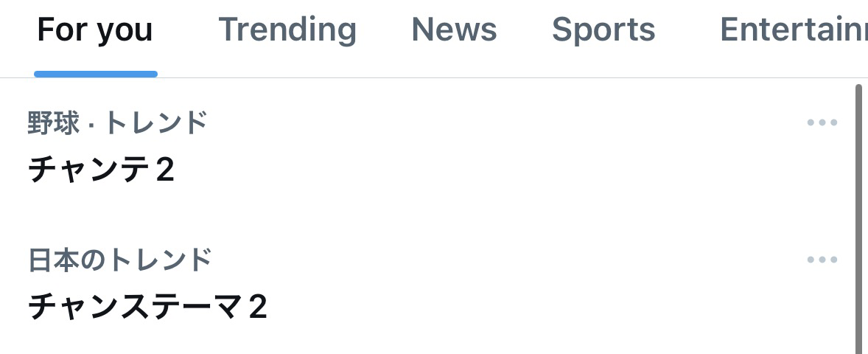The height and width of the screenshot is (354, 868).
Task: Open the News tab
Action: (454, 30)
